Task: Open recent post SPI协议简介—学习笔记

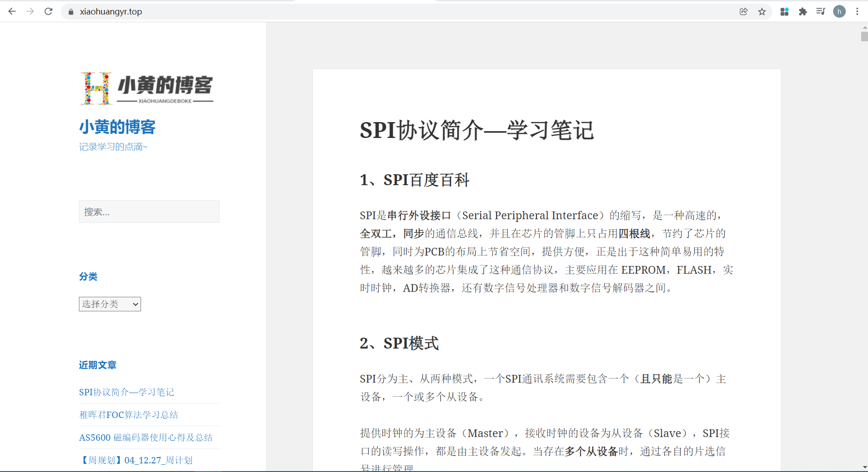Action: point(127,392)
